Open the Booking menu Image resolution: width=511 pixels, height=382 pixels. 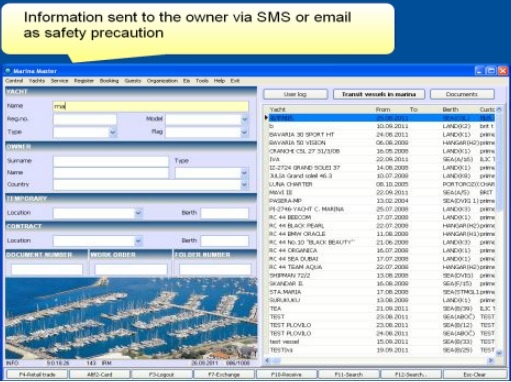[109, 81]
